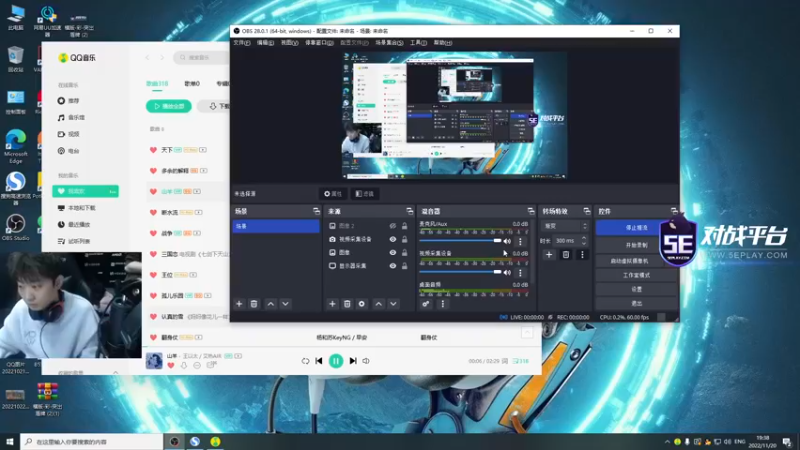Unlike the song 天下 heart icon
The width and height of the screenshot is (800, 450).
[x=153, y=150]
